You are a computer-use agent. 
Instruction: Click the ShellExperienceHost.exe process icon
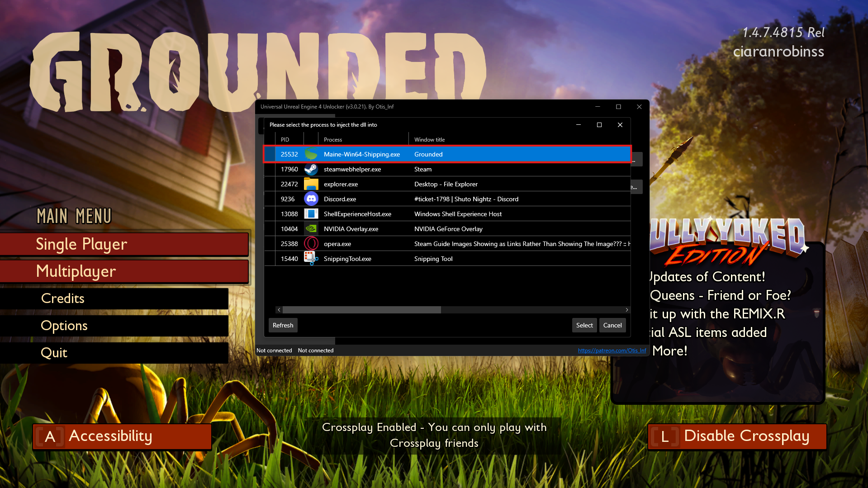311,214
